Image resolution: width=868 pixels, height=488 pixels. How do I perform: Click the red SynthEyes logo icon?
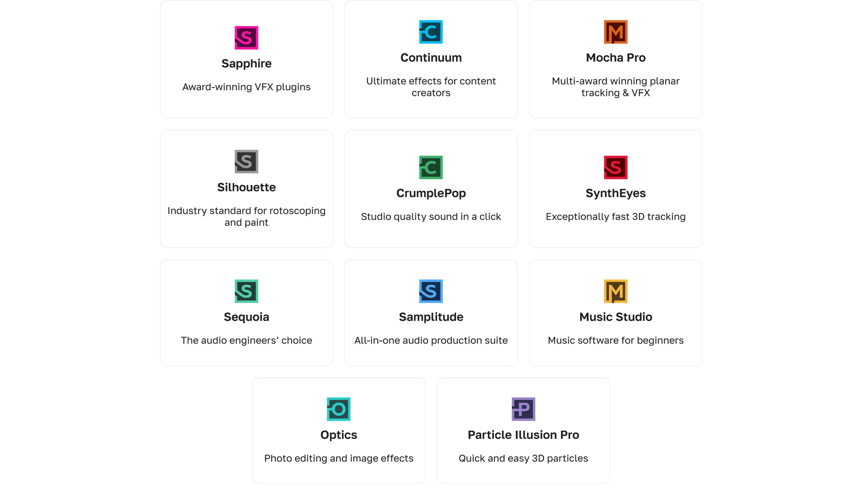(615, 167)
